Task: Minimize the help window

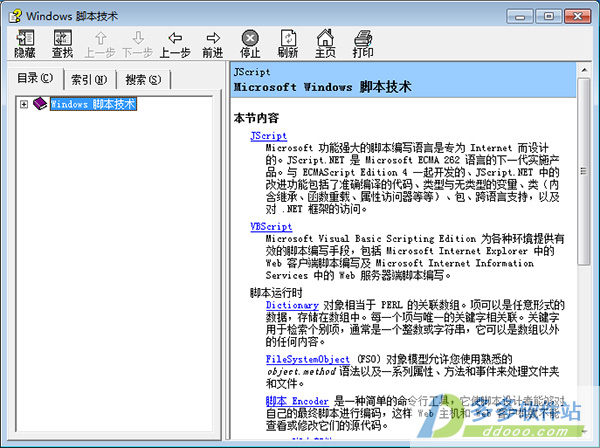Action: coord(520,16)
